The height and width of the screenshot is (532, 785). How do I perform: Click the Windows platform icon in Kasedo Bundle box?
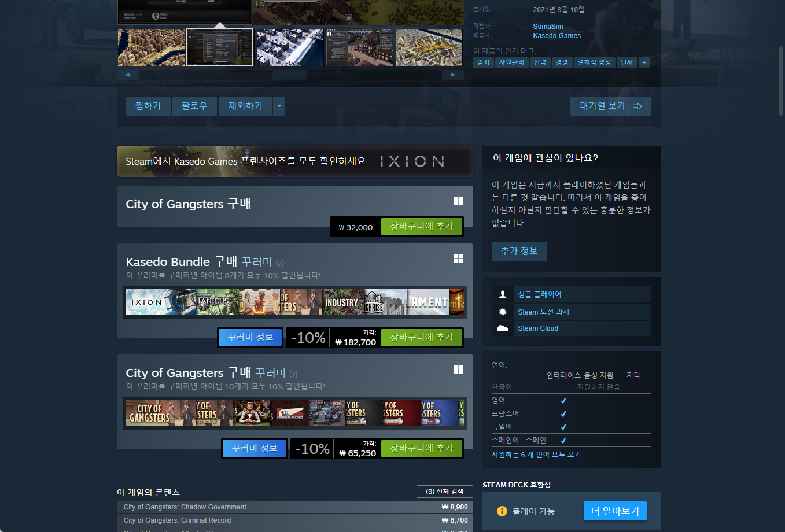(458, 258)
